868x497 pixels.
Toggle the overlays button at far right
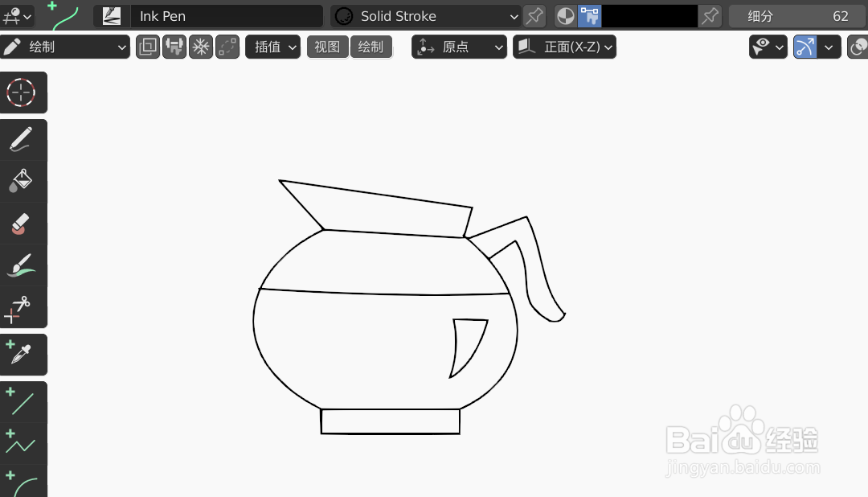(x=858, y=47)
